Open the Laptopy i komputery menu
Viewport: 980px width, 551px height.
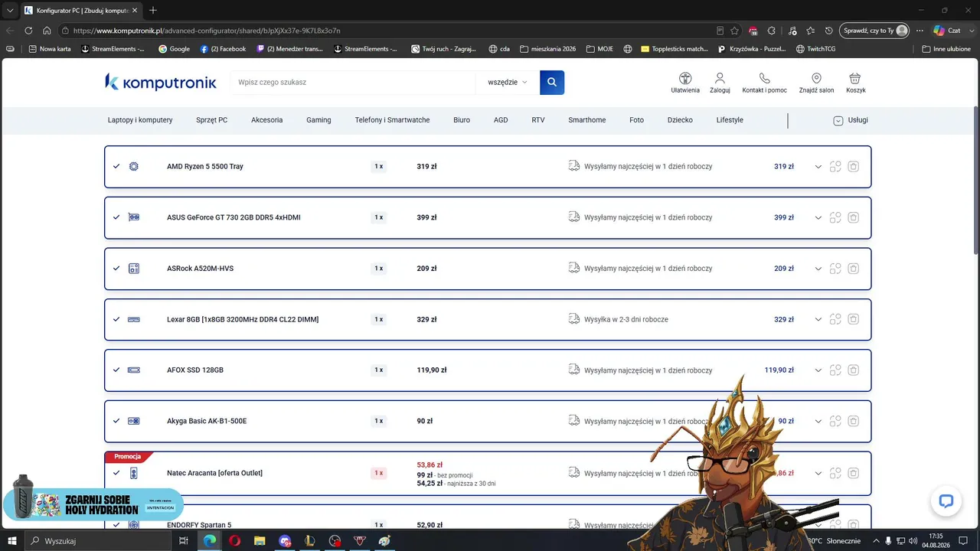coord(140,120)
